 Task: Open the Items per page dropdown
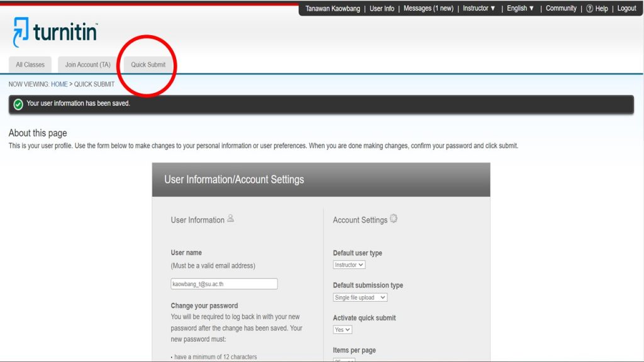[344, 359]
